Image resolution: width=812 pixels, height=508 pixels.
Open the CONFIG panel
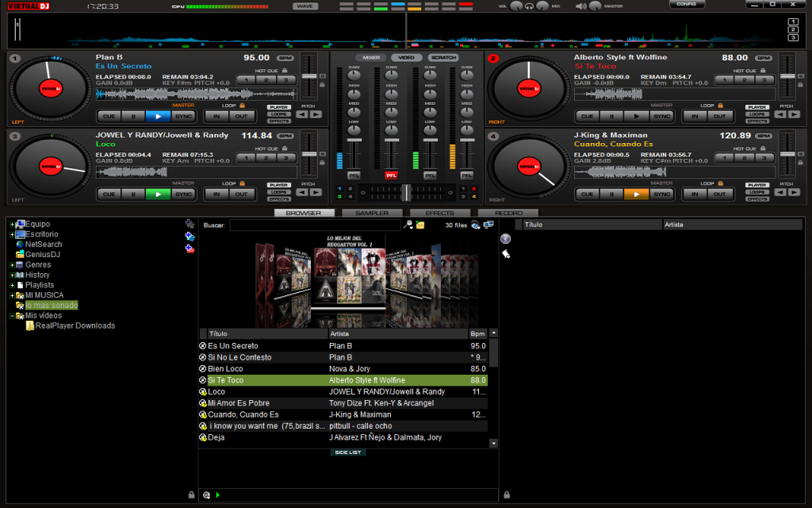tap(687, 5)
